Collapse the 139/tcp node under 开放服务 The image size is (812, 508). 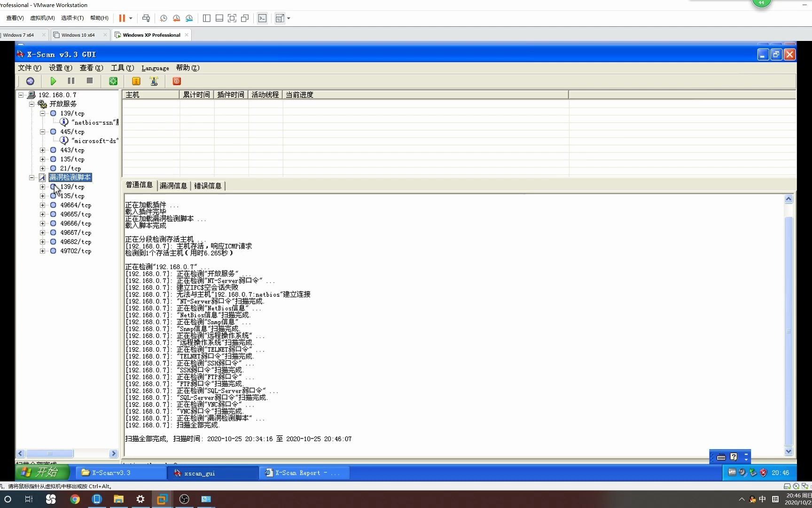[x=42, y=113]
